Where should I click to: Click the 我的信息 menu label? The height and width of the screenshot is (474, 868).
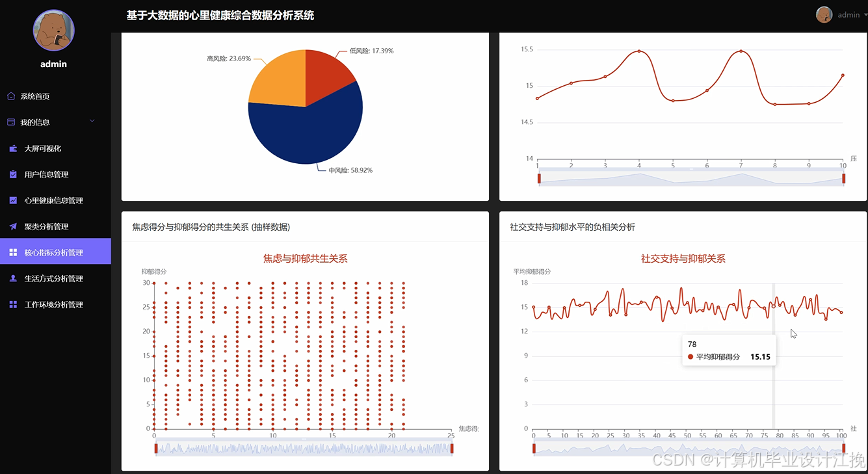(x=35, y=122)
